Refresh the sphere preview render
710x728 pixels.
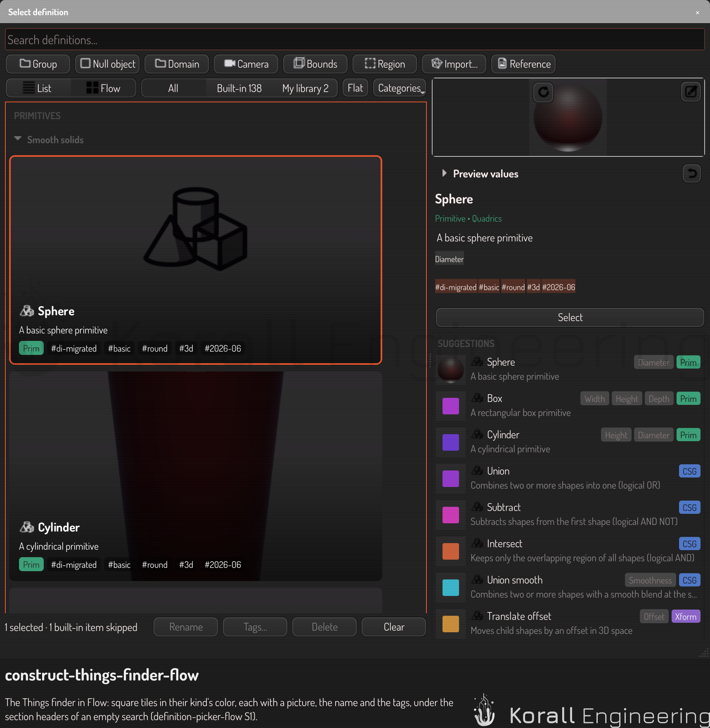pos(544,92)
